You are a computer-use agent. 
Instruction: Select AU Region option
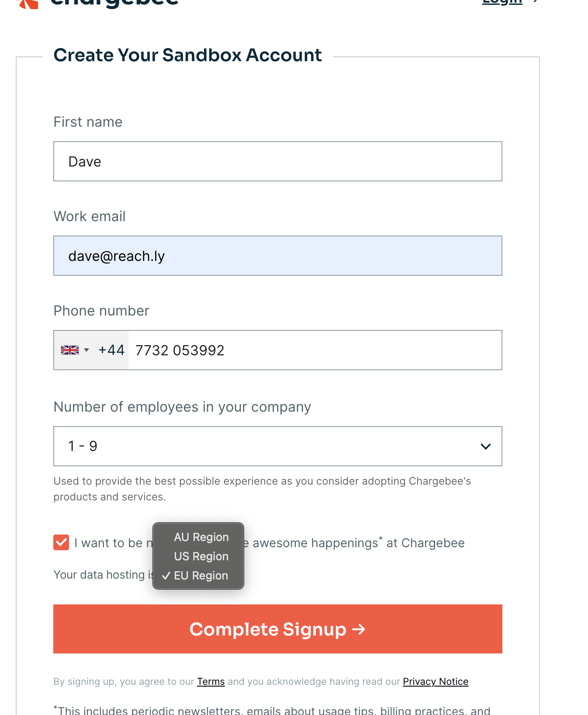coord(201,537)
